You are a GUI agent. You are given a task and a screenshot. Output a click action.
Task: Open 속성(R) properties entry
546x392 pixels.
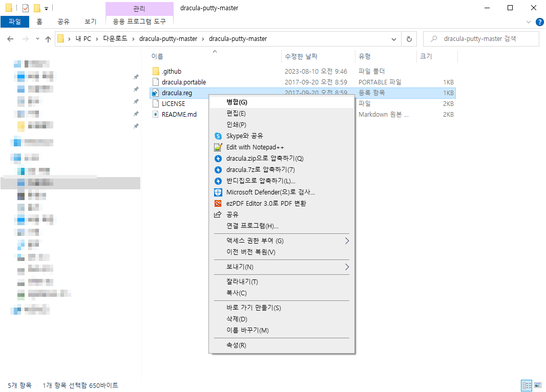282,345
